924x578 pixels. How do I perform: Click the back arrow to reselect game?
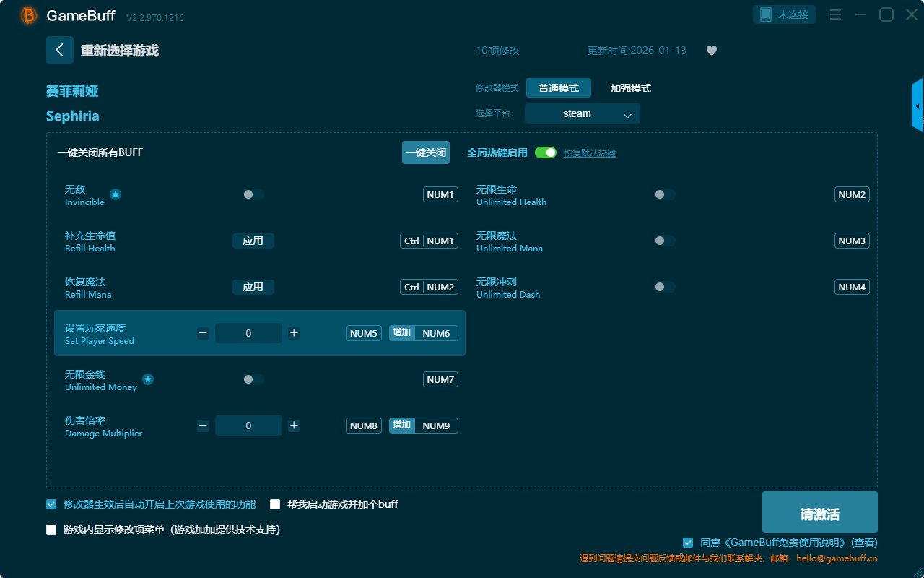coord(60,50)
